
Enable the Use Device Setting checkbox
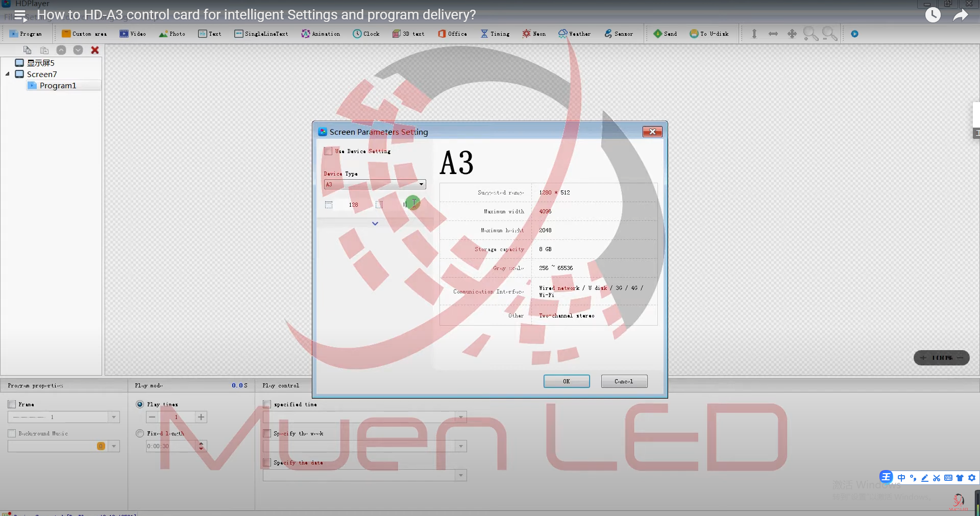(x=328, y=151)
